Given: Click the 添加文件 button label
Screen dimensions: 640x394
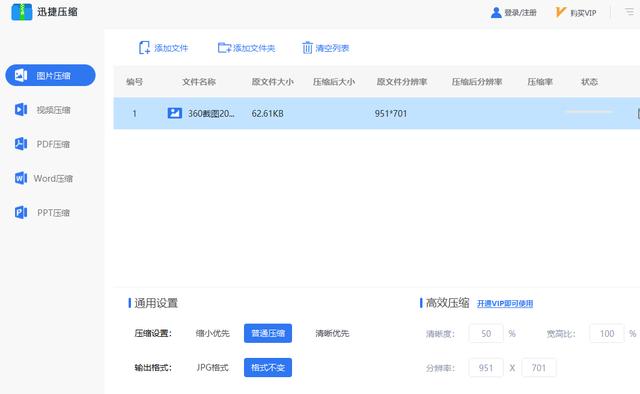Looking at the screenshot, I should click(x=171, y=48).
